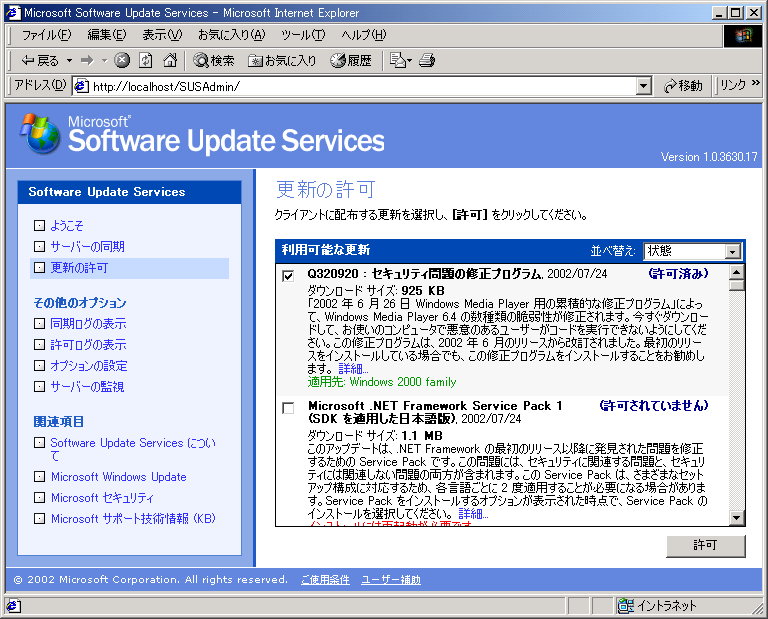Open the History (履歴) toolbar button
Screen dimensions: 768x619
(351, 60)
